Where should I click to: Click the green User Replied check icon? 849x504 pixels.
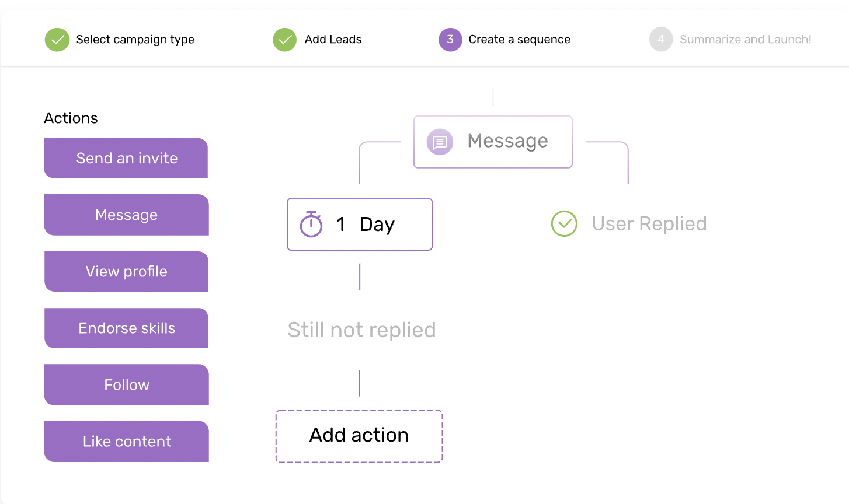(x=564, y=224)
